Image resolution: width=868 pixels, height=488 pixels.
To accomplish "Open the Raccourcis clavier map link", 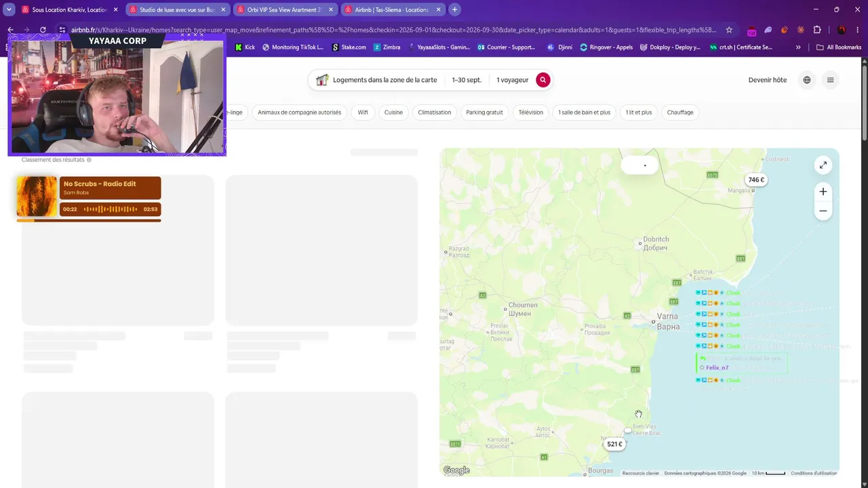I will tap(641, 473).
